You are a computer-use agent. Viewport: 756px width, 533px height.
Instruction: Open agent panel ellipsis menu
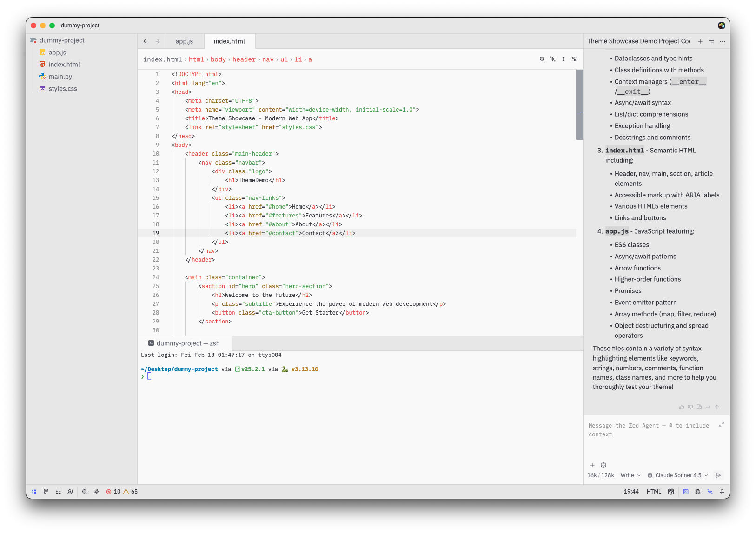point(723,41)
